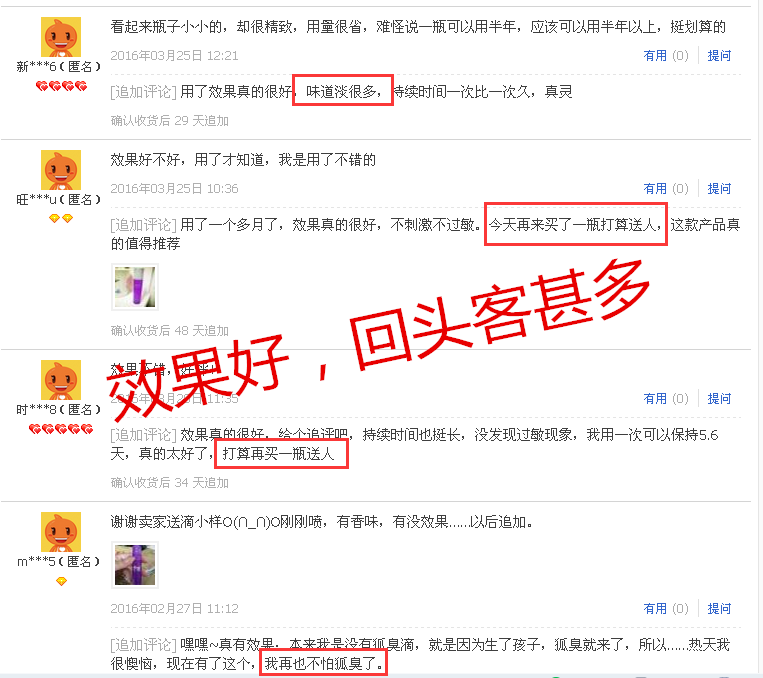Click red heart rating icons under 时***8
Viewport: 763px width, 678px height.
click(61, 429)
